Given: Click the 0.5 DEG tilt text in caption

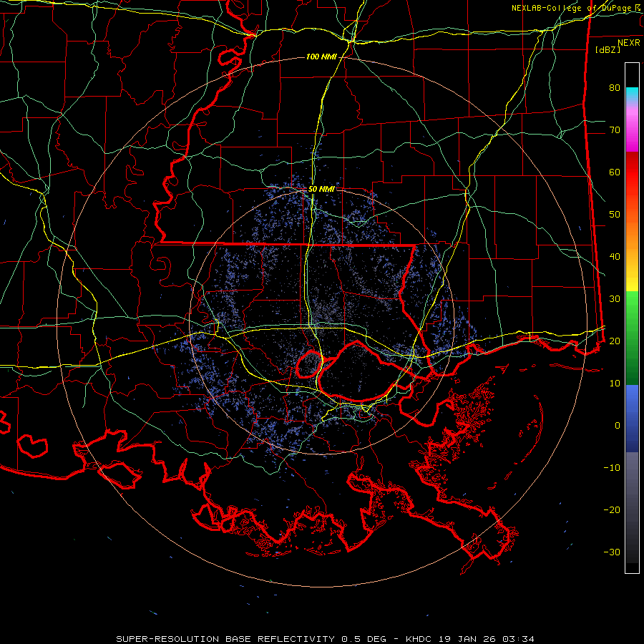Looking at the screenshot, I should pos(364,639).
